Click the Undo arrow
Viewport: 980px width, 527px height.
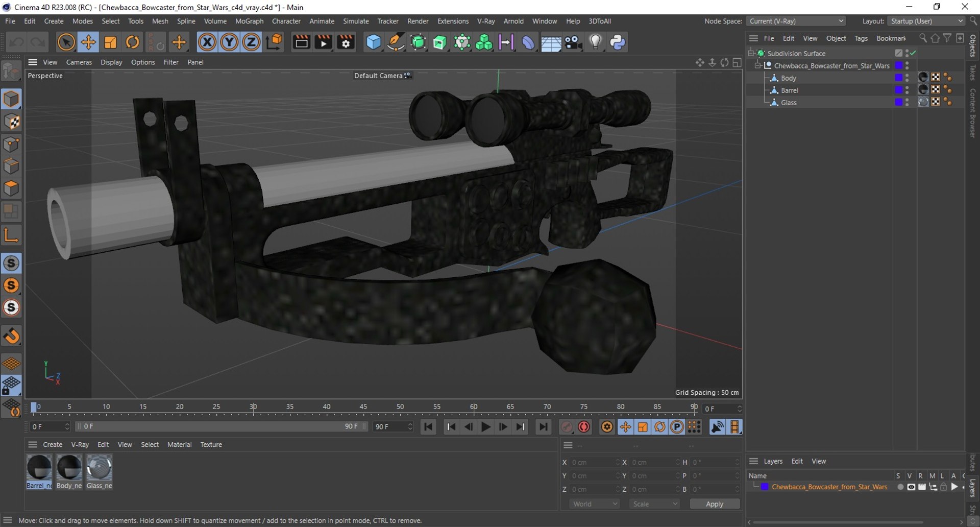click(16, 42)
